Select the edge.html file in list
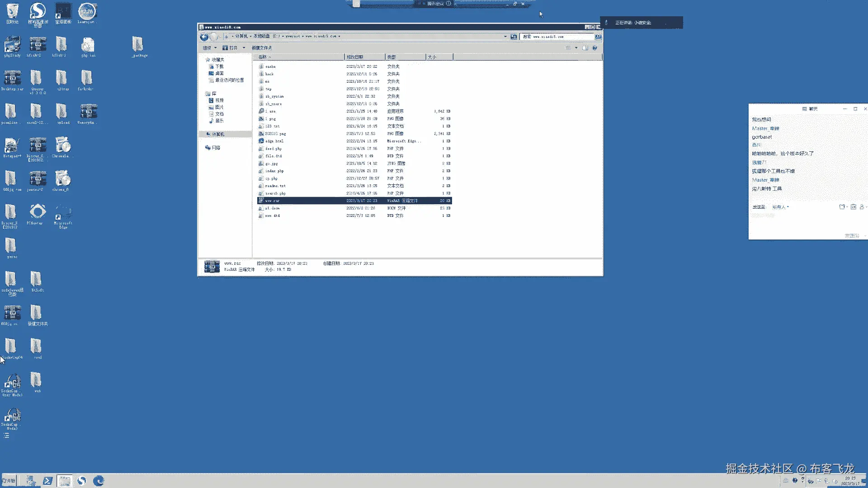 point(274,141)
